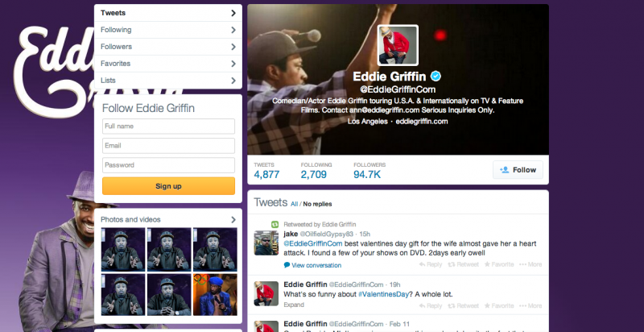Screen dimensions: 644x332
Task: Open jake's avatar thumbnail
Action: pyautogui.click(x=266, y=243)
